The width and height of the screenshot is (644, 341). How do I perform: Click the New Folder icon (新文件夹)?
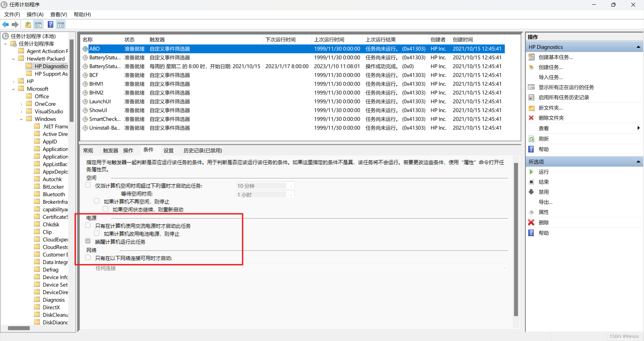click(531, 108)
